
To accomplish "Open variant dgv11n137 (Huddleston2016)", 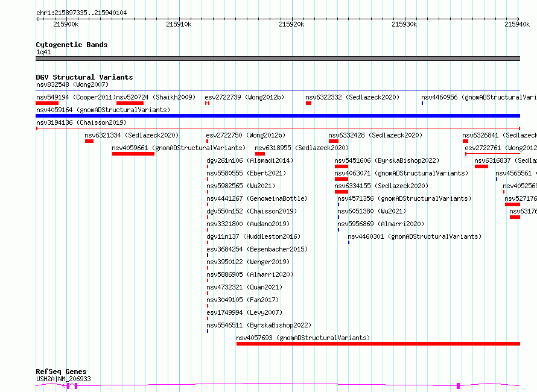I will point(253,236).
